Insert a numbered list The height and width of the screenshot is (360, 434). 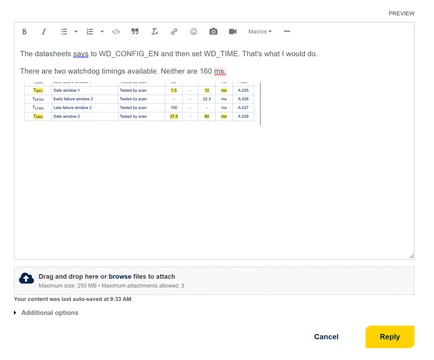point(90,32)
